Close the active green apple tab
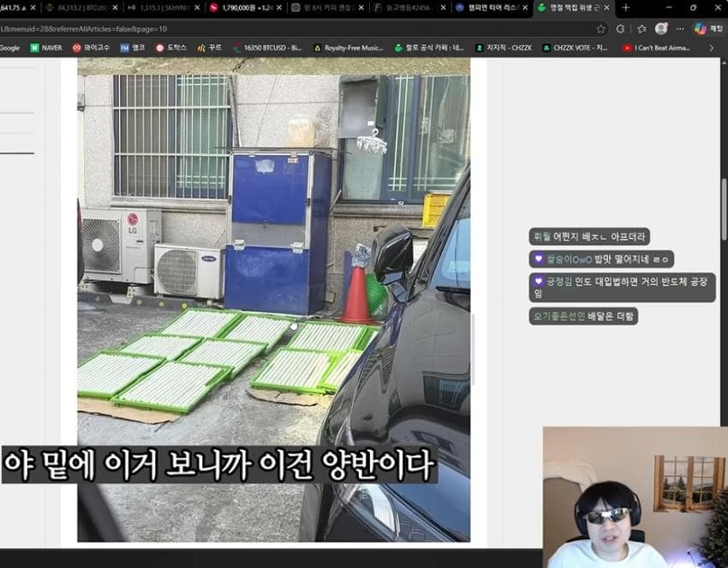Image resolution: width=728 pixels, height=568 pixels. click(606, 8)
